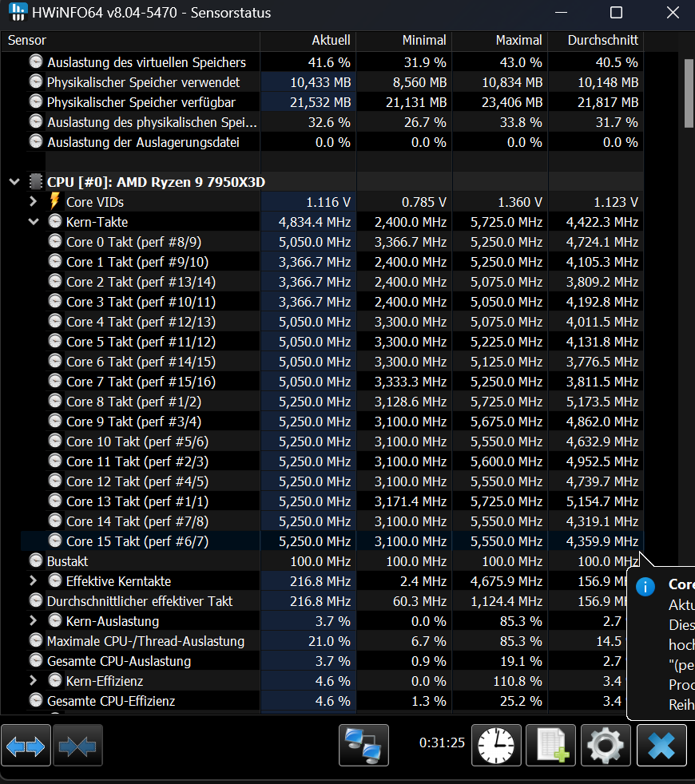Select the Core 2 Takt (perf #13/14) row
This screenshot has height=784, width=695.
click(x=332, y=282)
